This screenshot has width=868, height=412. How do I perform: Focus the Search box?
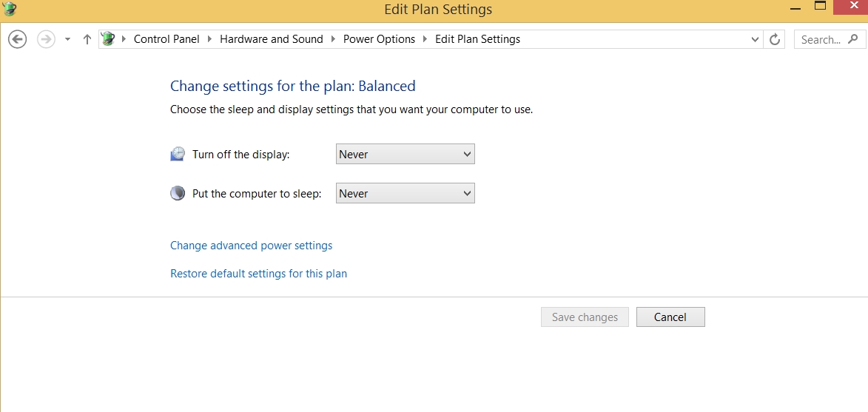[x=821, y=39]
